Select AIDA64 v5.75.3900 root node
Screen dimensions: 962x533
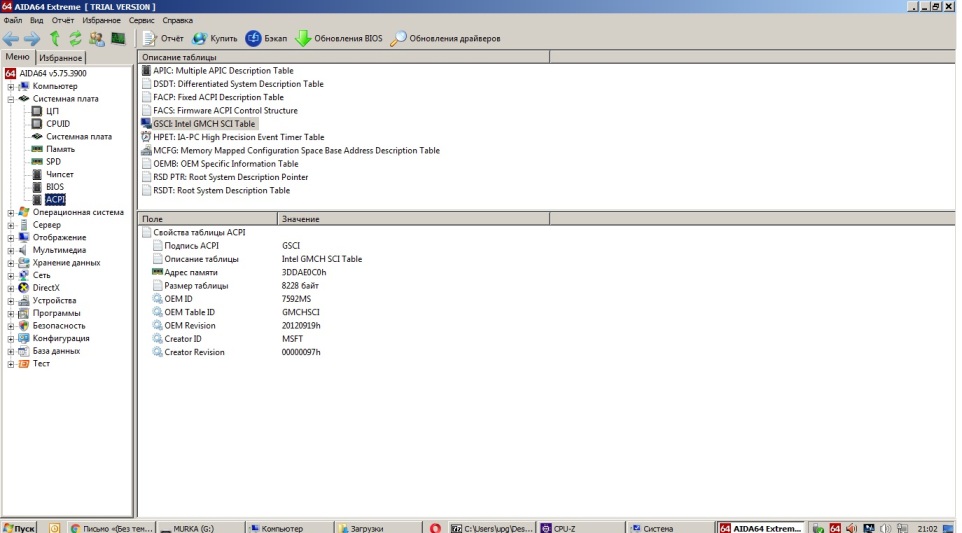click(53, 73)
